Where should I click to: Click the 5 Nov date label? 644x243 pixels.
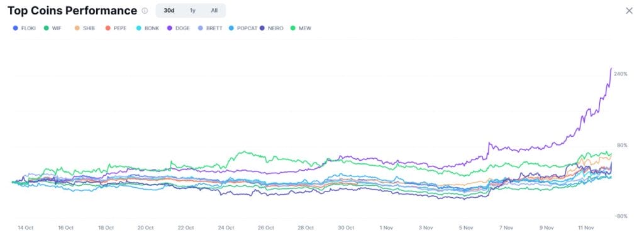[466, 227]
